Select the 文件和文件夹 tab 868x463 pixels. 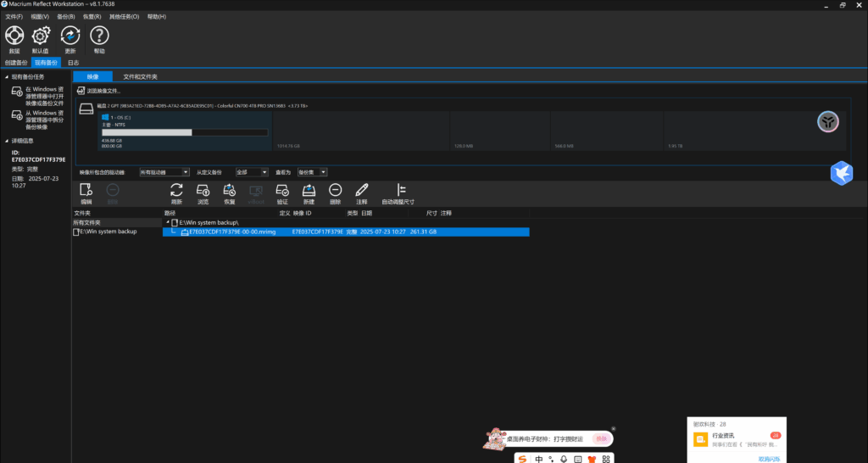click(x=140, y=76)
